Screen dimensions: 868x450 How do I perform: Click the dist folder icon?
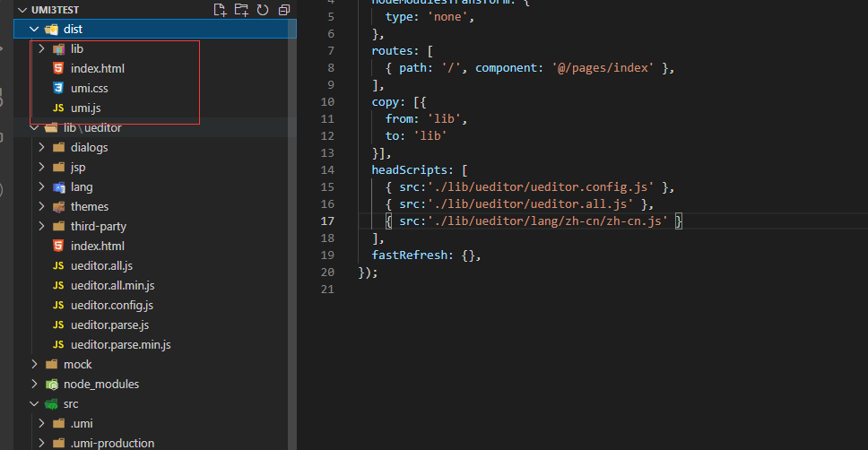[x=51, y=30]
